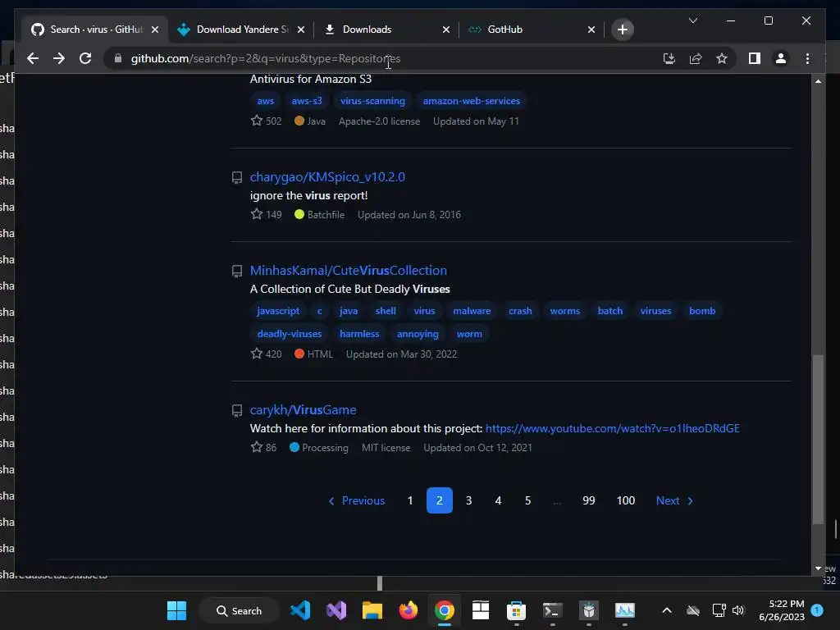Click the browser forward arrow
840x630 pixels.
[x=59, y=58]
